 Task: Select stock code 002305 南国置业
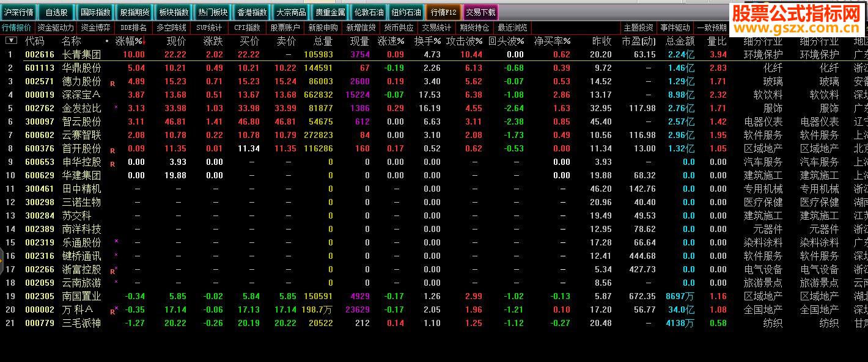[x=40, y=296]
